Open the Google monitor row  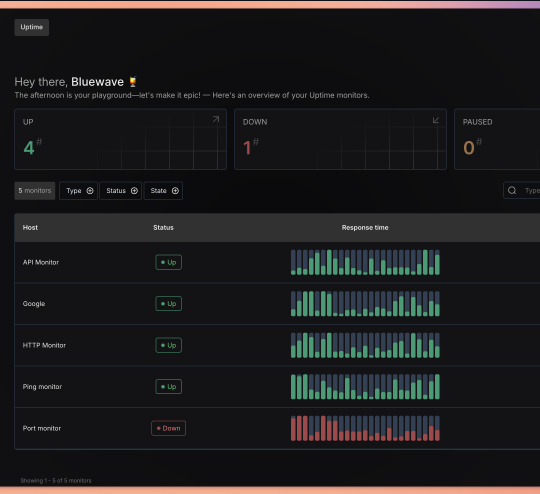277,303
